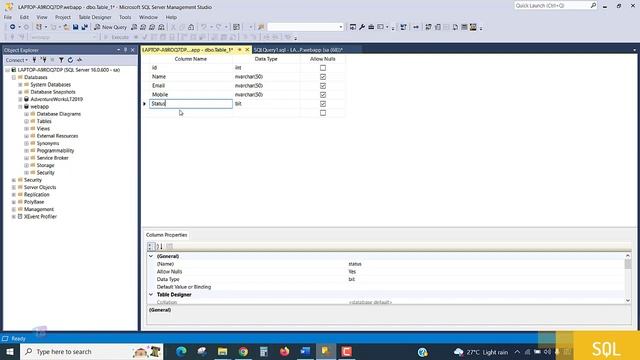Toggle Allow Nulls for the Id column
This screenshot has width=640, height=360.
pyautogui.click(x=323, y=68)
